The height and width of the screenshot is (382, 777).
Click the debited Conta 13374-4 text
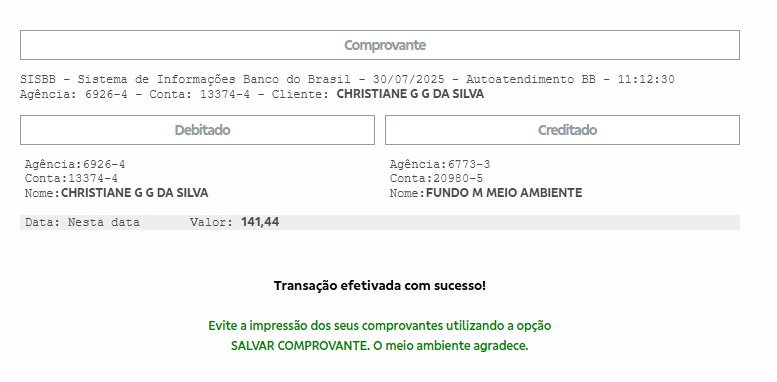coord(71,178)
